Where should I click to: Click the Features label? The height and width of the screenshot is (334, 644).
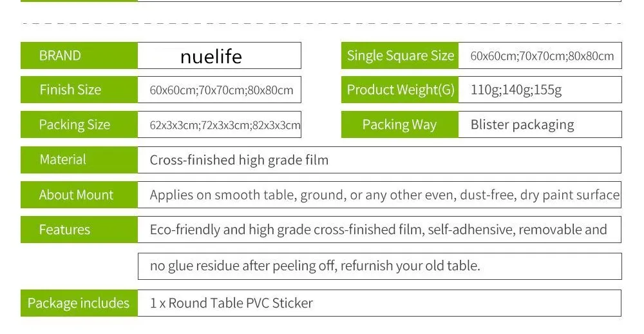click(79, 230)
